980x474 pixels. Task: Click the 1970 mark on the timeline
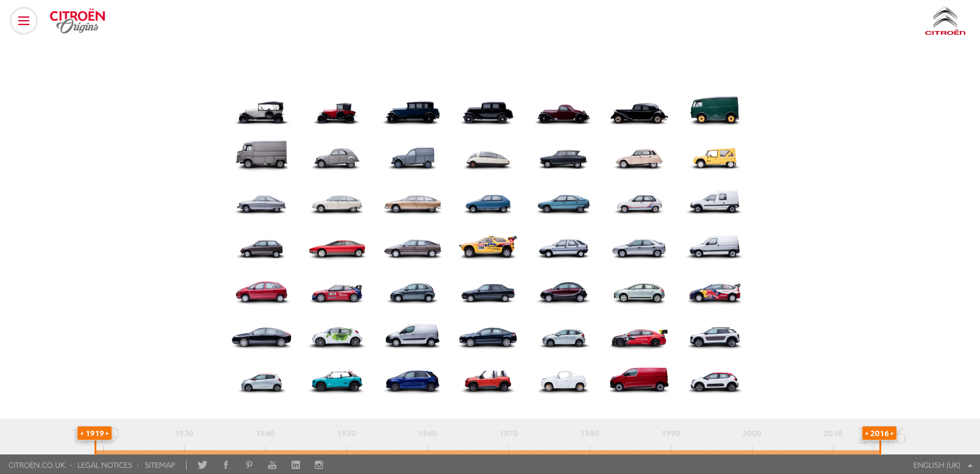point(509,434)
